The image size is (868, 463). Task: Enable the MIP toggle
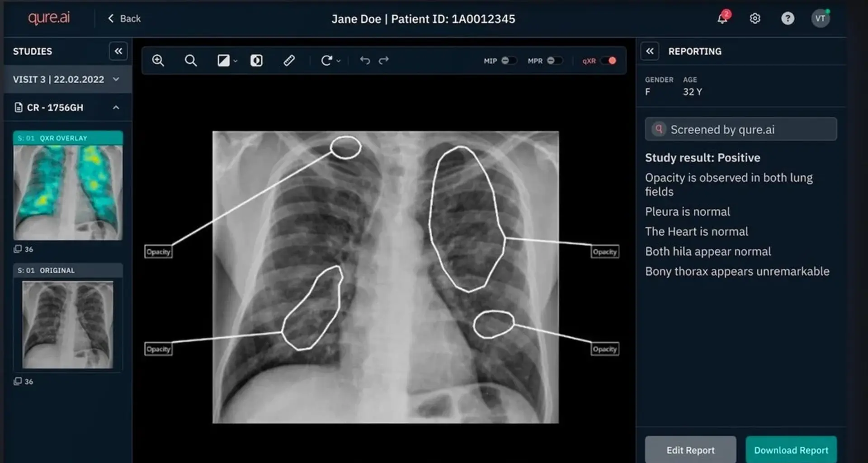509,60
